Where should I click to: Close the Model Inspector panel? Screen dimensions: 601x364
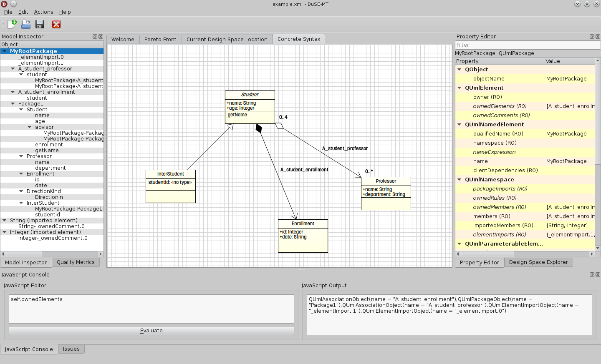tap(101, 37)
